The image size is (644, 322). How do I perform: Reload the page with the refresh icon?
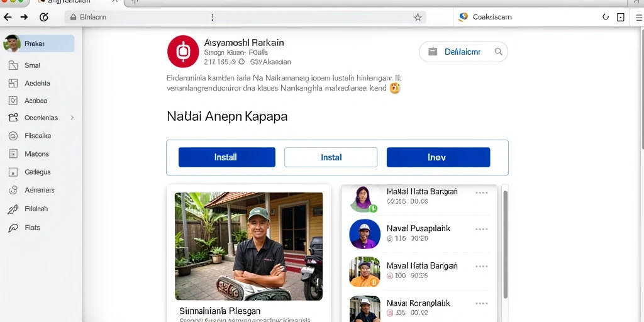[44, 17]
